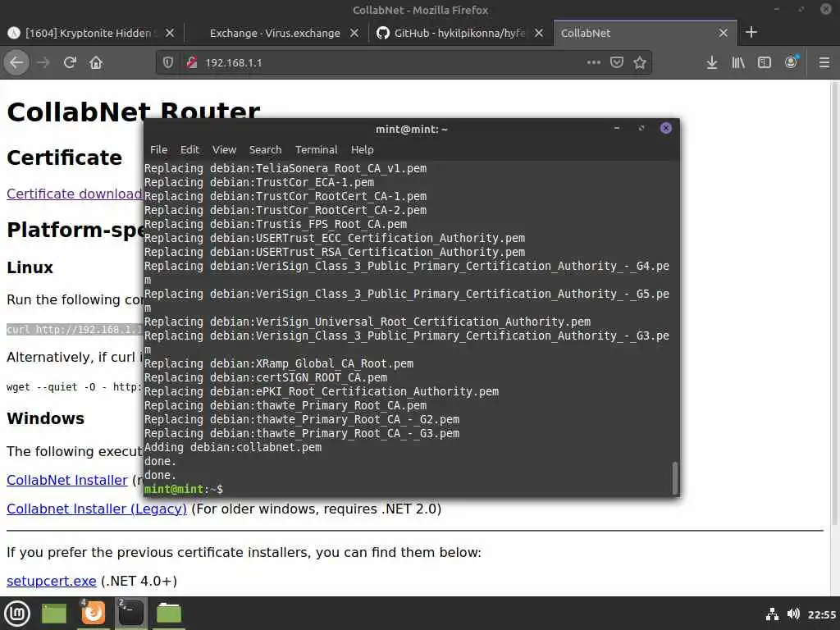Open terminal File menu
Image resolution: width=840 pixels, height=630 pixels.
(158, 150)
